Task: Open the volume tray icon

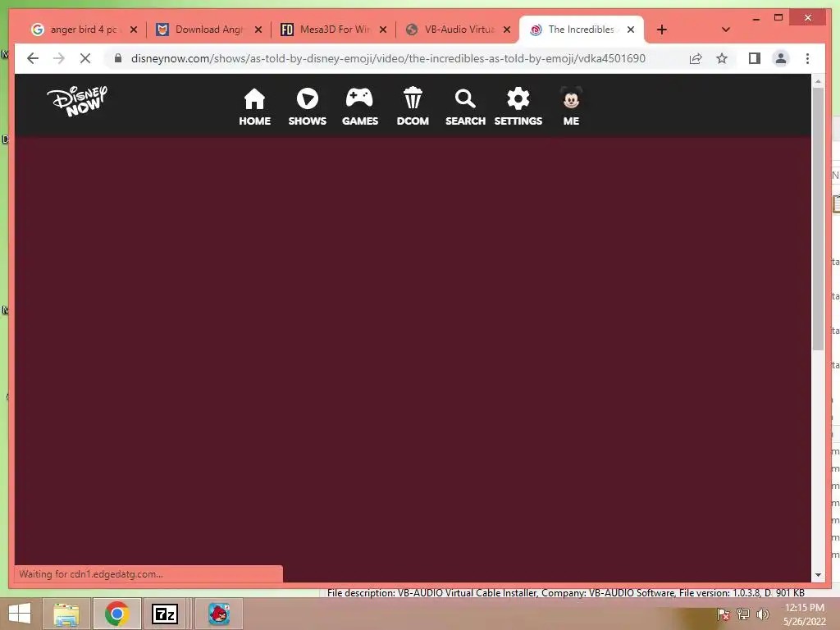Action: click(762, 614)
